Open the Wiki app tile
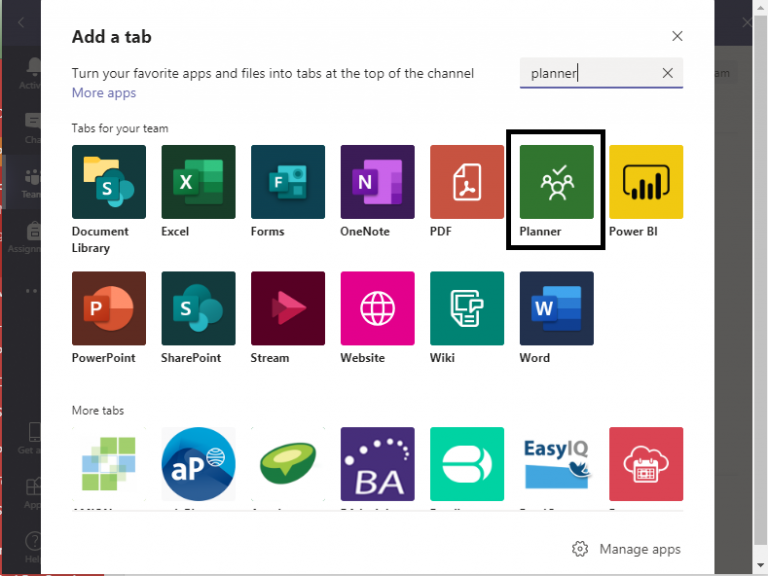Screen dimensions: 768x576 [x=467, y=308]
